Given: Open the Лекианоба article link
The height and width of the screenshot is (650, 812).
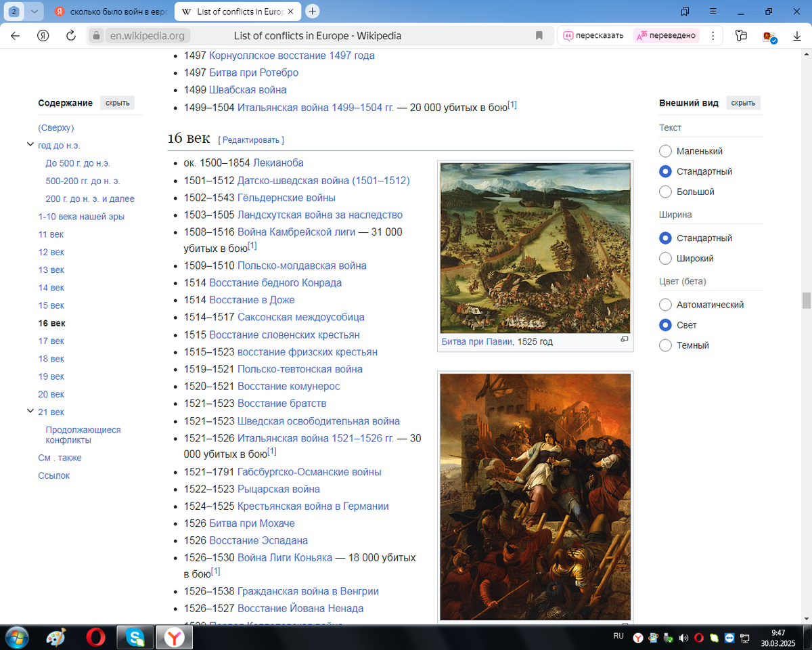Looking at the screenshot, I should [x=278, y=163].
